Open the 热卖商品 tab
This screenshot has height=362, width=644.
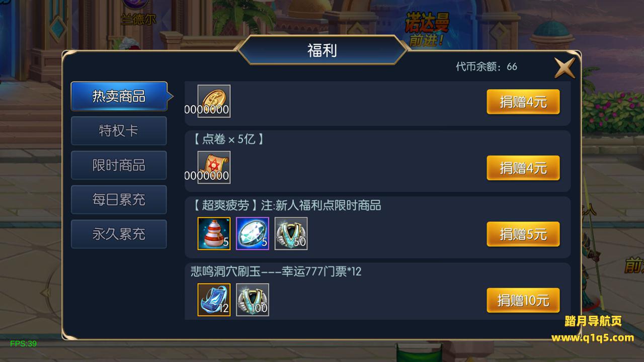(x=119, y=96)
